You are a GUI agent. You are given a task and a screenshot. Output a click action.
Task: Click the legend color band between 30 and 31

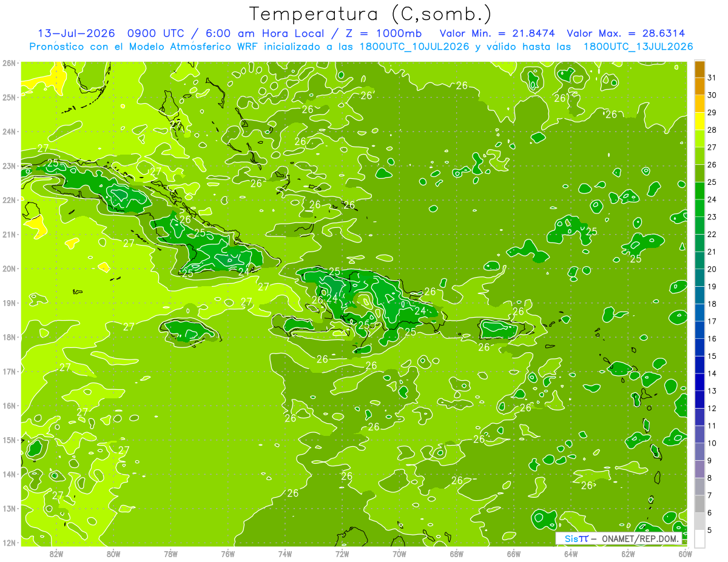[x=699, y=87]
